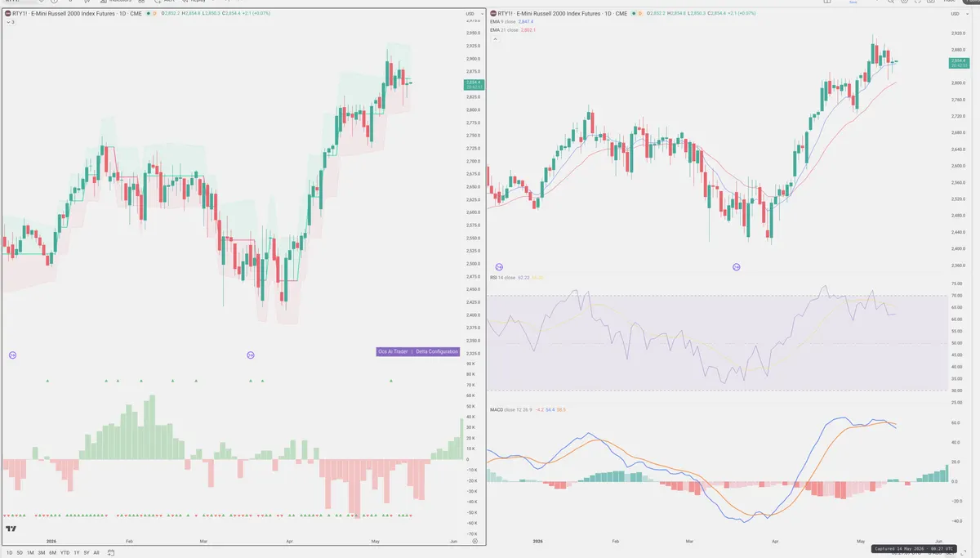This screenshot has width=980, height=558.
Task: Click the TradingView logo on left chart
Action: pyautogui.click(x=11, y=530)
